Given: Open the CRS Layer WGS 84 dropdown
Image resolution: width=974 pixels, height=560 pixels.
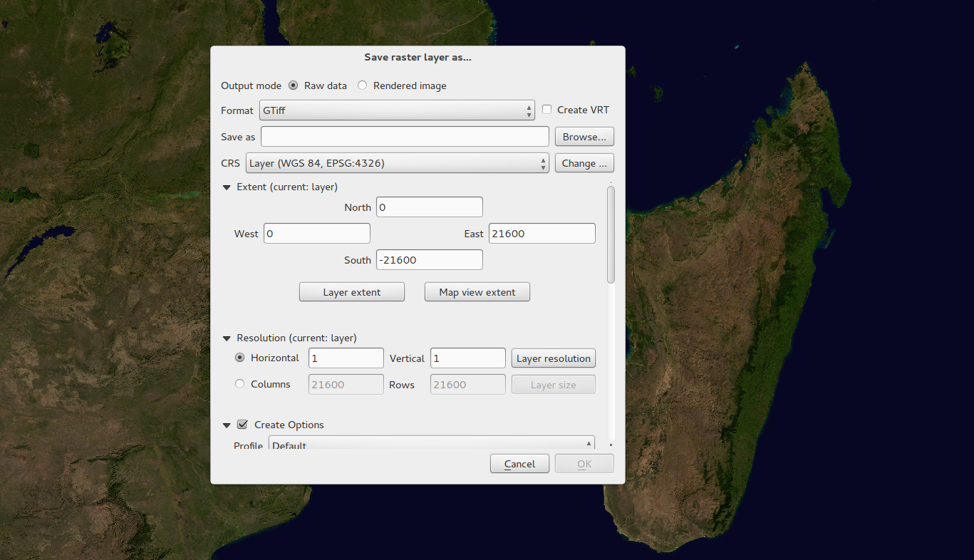Looking at the screenshot, I should point(397,163).
